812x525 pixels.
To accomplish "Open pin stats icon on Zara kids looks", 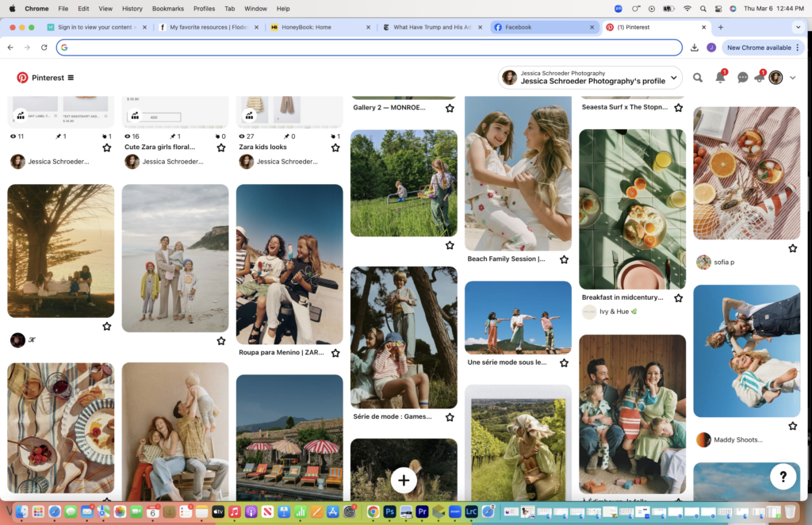I will click(250, 116).
